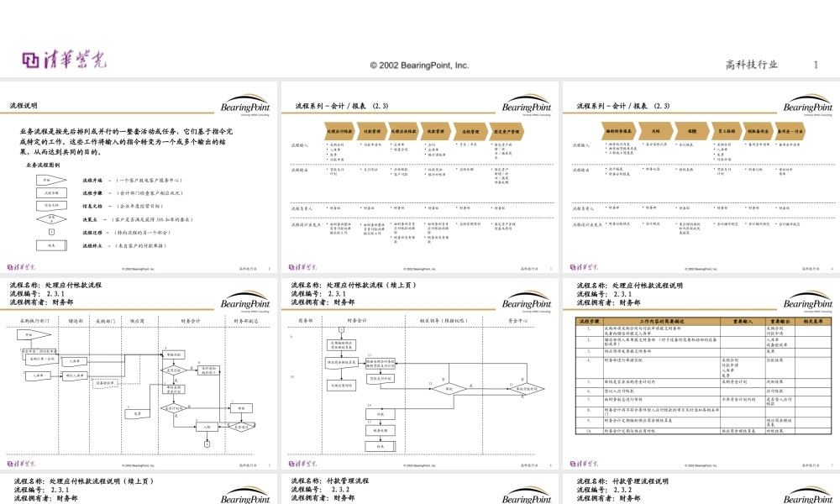Image resolution: width=840 pixels, height=504 pixels.
Task: Click the 相关领导 (根据权限) swimlane header
Action: click(x=444, y=321)
